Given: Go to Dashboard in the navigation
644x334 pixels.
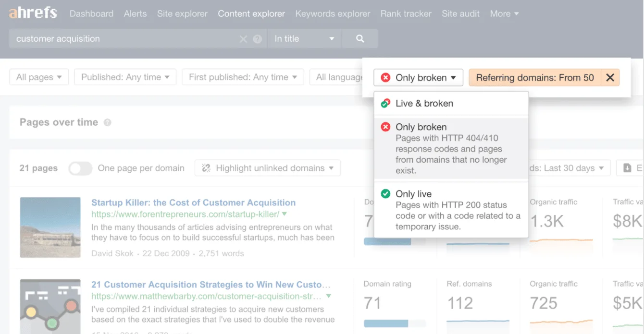Looking at the screenshot, I should pos(91,14).
